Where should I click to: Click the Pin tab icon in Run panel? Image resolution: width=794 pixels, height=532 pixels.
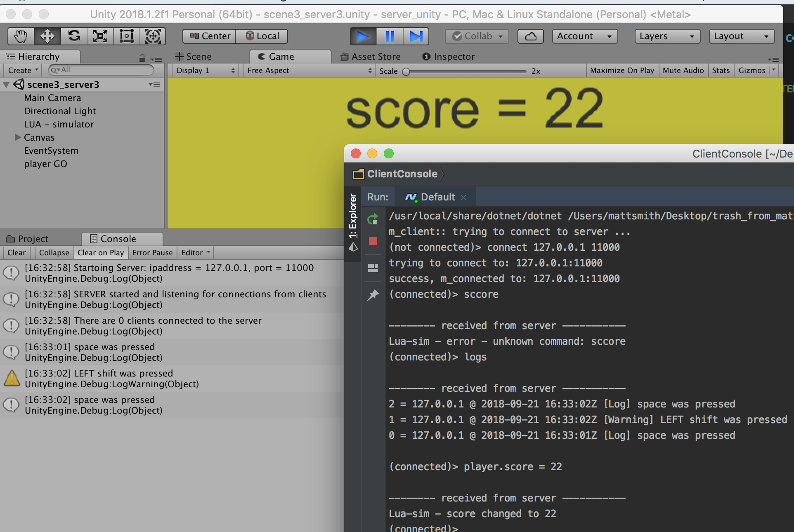[373, 295]
